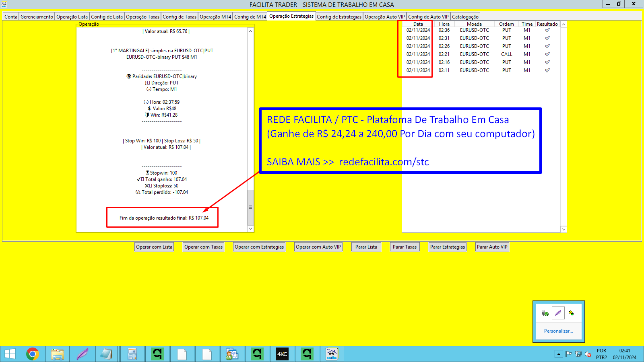
Task: Open the Notepad icon on the taskbar
Action: tap(107, 354)
